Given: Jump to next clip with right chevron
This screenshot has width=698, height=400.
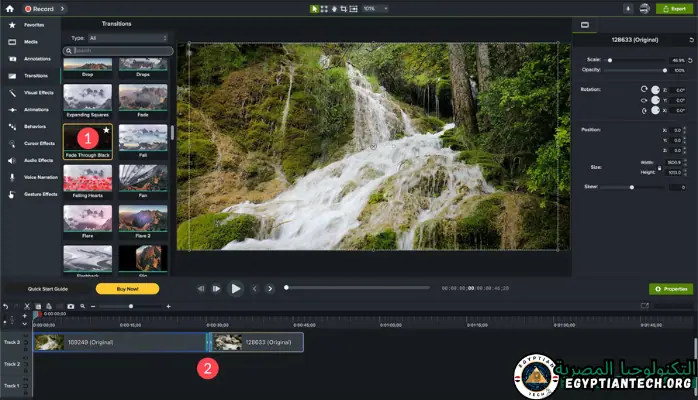Looking at the screenshot, I should click(270, 289).
